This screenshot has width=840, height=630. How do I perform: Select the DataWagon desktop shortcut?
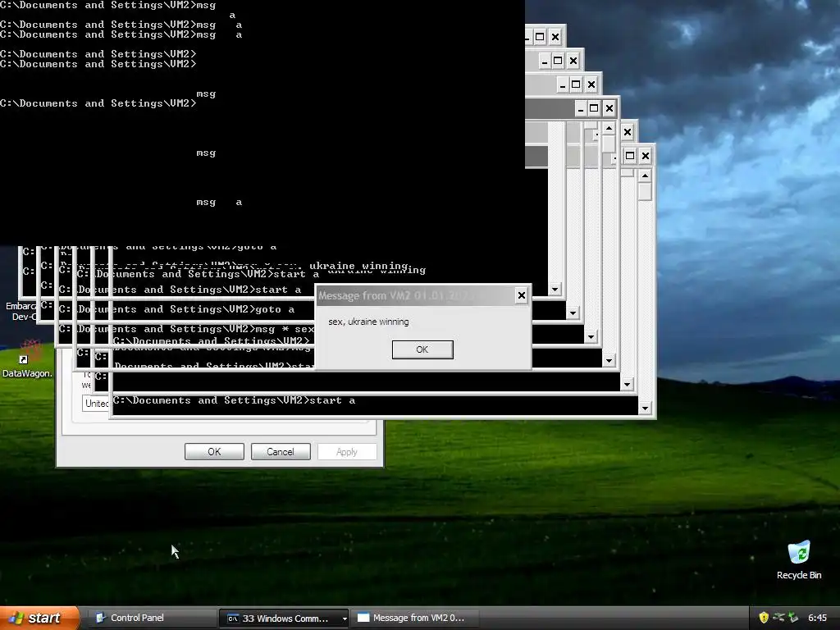[x=27, y=359]
